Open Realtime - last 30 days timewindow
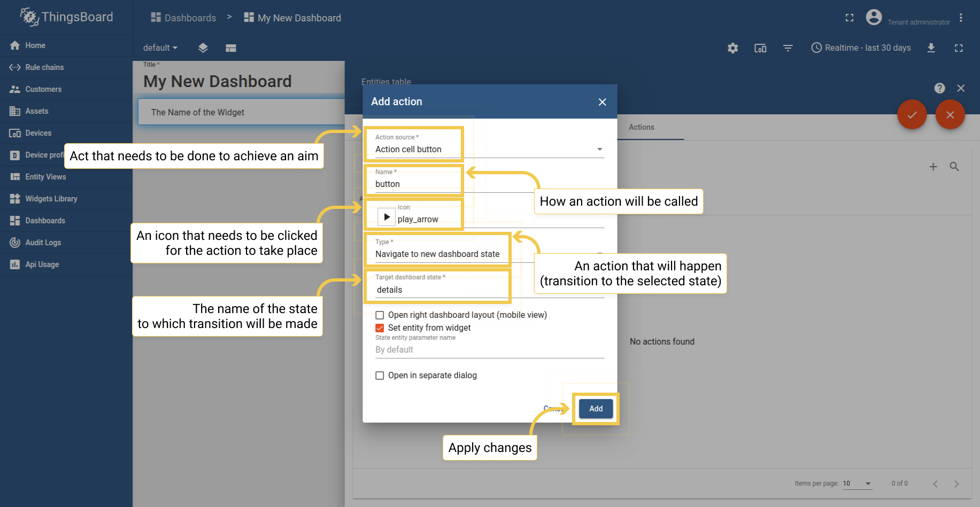Screen dimensions: 980x507 click(x=861, y=48)
